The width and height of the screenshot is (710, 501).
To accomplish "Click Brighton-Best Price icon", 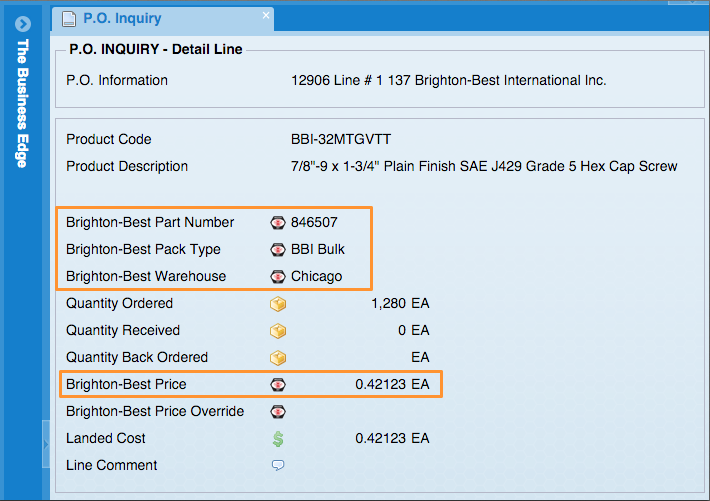I will (x=278, y=385).
